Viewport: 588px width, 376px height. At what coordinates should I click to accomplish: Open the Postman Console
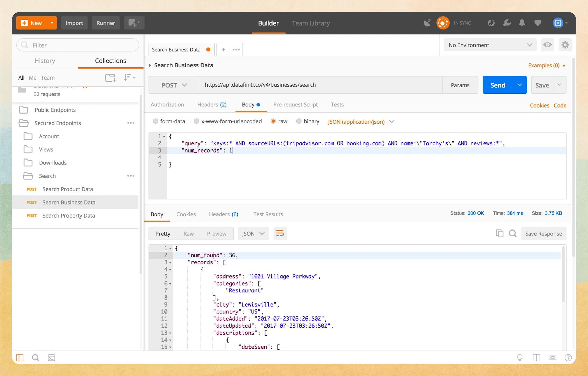[51, 358]
